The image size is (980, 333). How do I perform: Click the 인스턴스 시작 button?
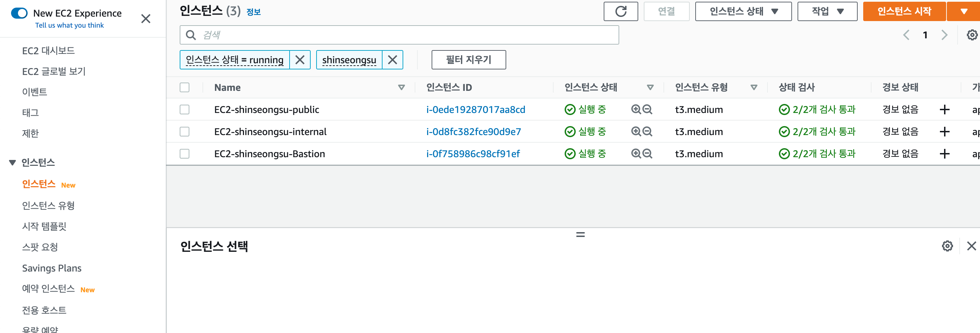click(x=904, y=11)
